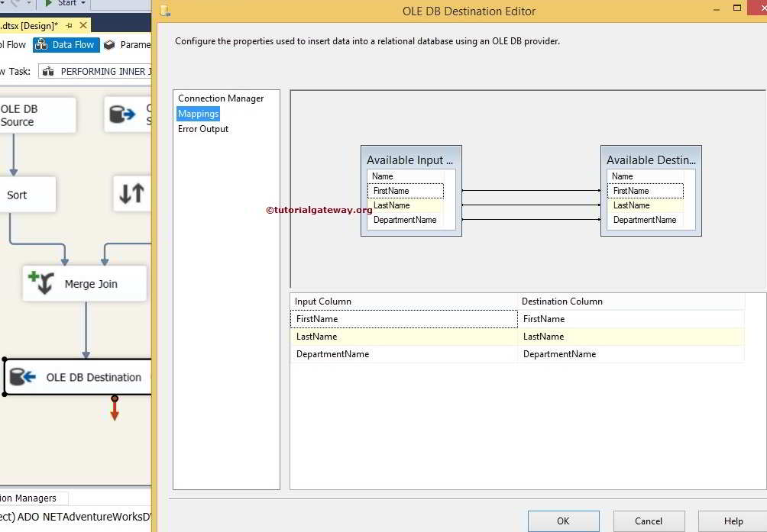The image size is (767, 532).
Task: Select FirstName in the Input Column list
Action: [316, 318]
